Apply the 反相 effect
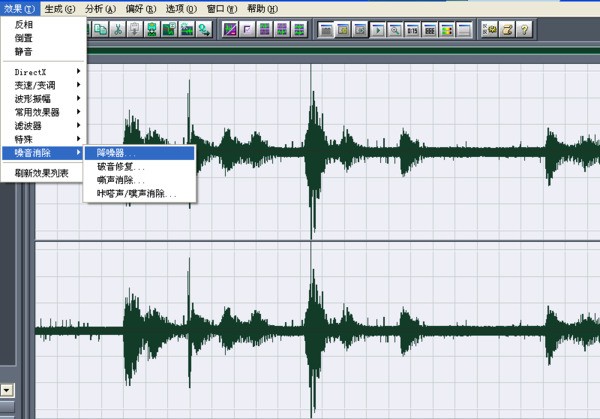 (24, 24)
